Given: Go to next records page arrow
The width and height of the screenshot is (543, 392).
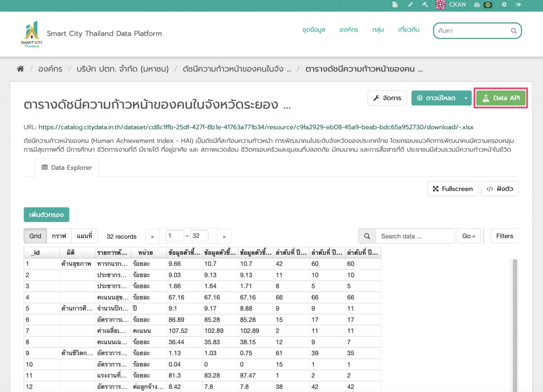Looking at the screenshot, I should click(x=224, y=236).
